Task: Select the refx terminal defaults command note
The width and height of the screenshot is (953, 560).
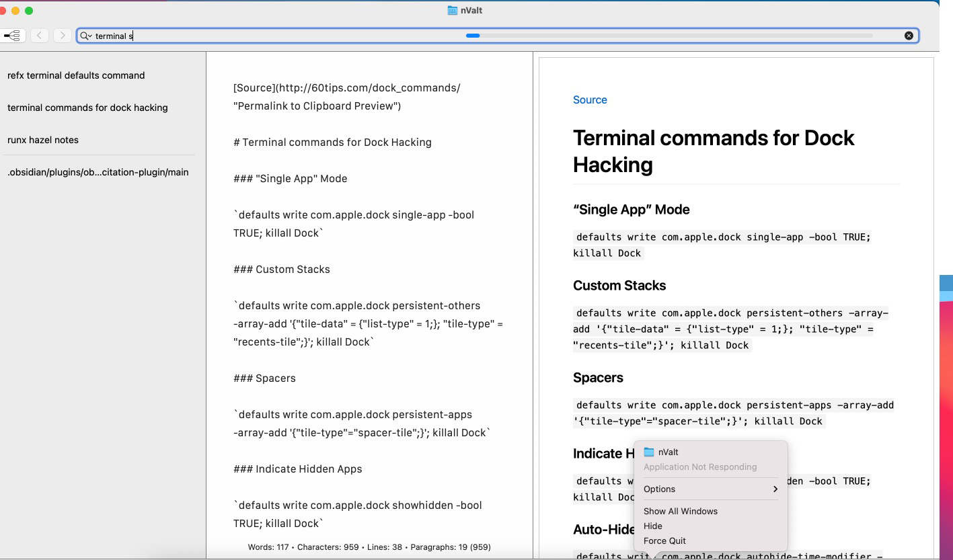Action: tap(76, 75)
